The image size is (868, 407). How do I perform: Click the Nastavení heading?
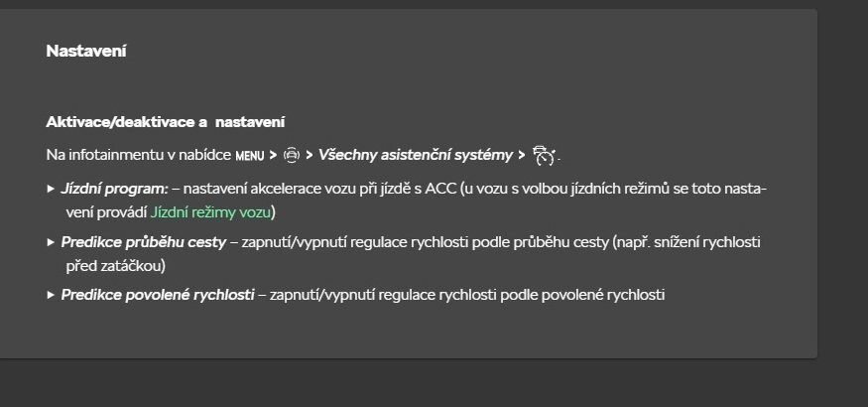pyautogui.click(x=86, y=51)
